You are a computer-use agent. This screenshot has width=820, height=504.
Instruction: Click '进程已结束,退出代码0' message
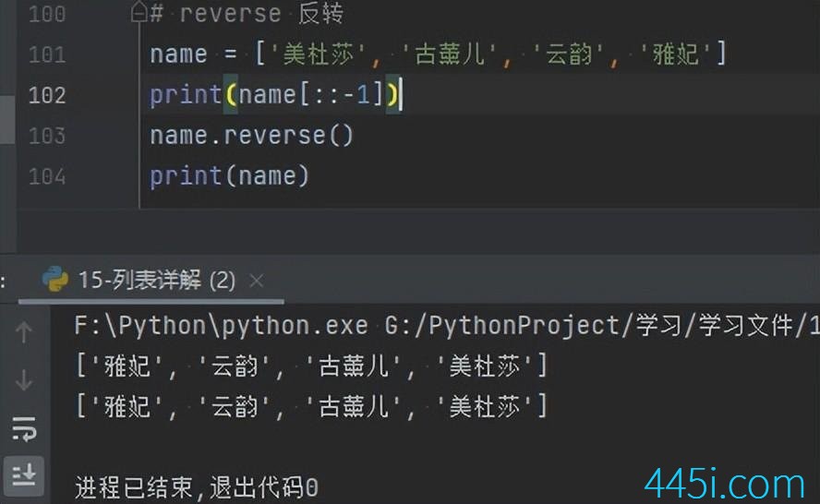pyautogui.click(x=196, y=487)
